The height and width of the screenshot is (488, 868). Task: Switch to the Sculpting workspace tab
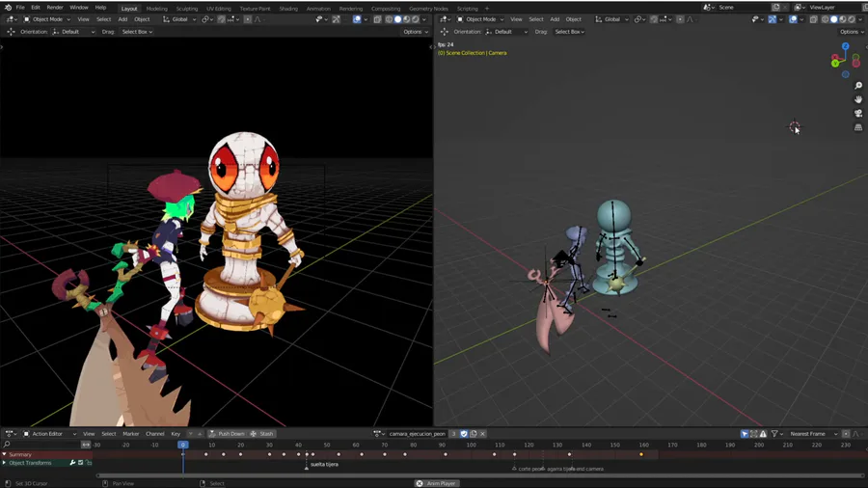pyautogui.click(x=187, y=9)
